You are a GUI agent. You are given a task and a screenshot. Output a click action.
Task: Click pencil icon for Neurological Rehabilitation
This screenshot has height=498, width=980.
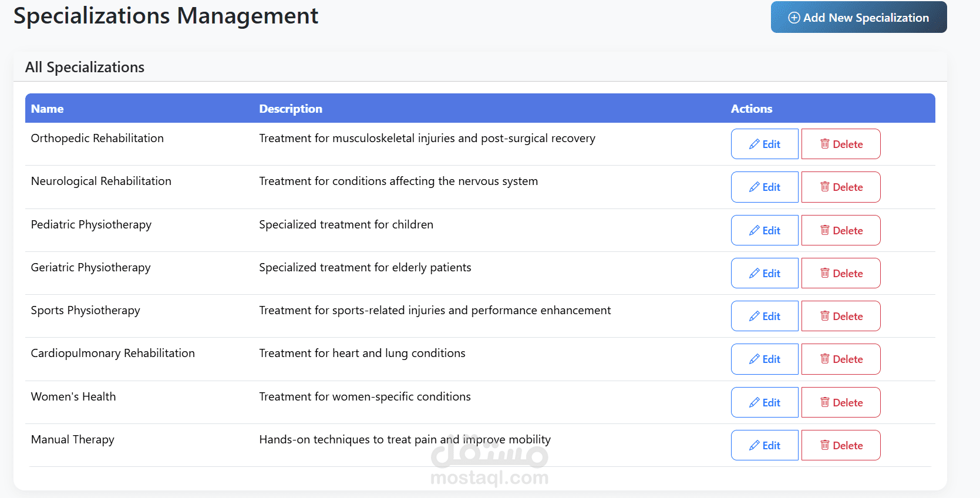(x=755, y=187)
